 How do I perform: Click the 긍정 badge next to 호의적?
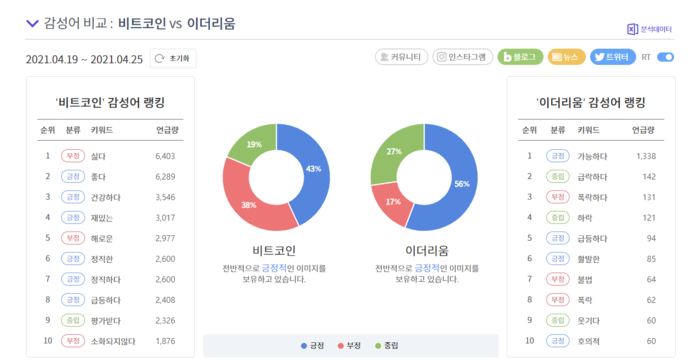click(558, 341)
